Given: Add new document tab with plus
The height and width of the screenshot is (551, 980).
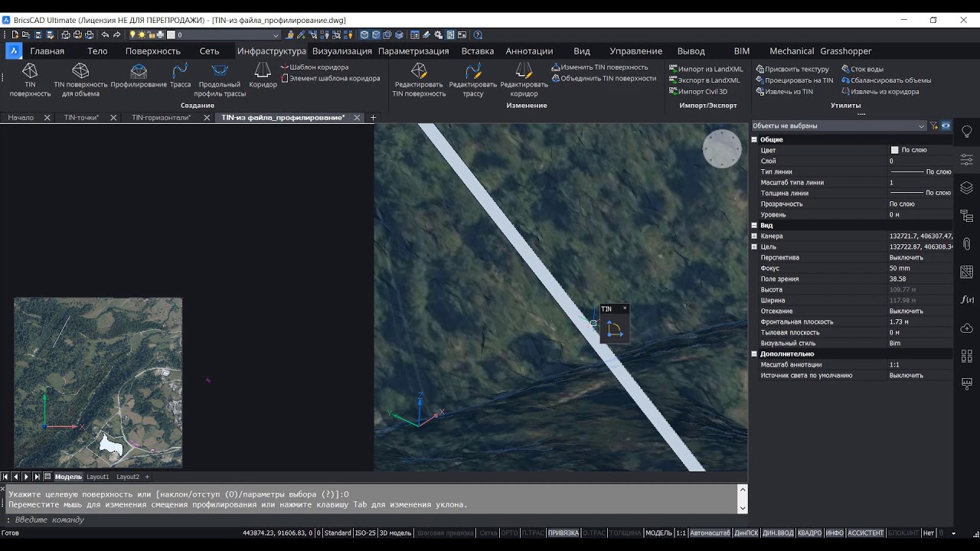Looking at the screenshot, I should [x=373, y=118].
